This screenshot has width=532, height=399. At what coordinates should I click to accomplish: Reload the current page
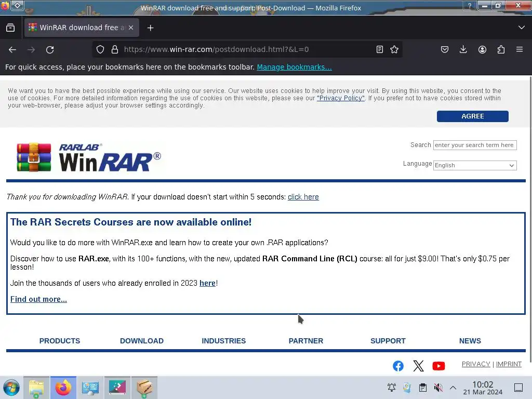[50, 50]
